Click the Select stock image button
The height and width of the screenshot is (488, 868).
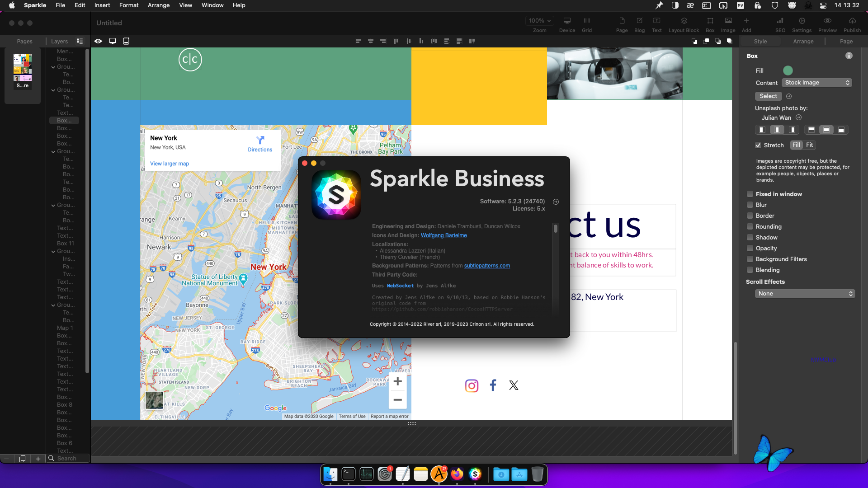pyautogui.click(x=768, y=96)
